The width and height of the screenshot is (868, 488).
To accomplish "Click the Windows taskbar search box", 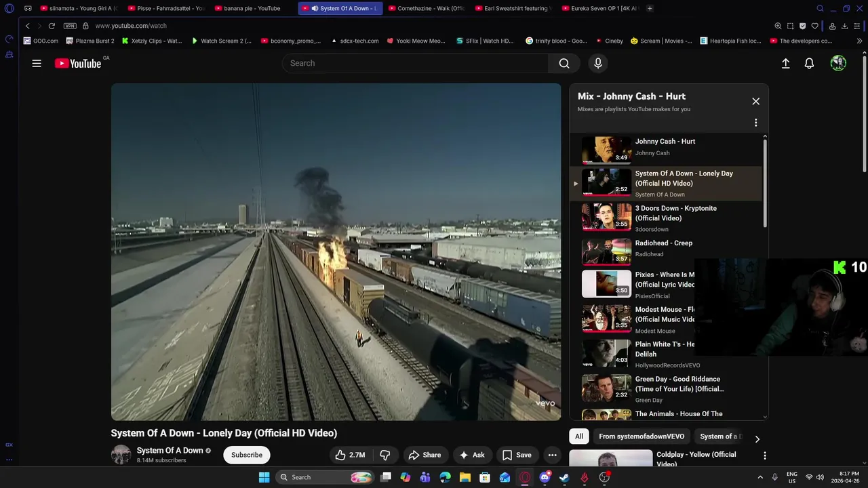I will coord(325,477).
